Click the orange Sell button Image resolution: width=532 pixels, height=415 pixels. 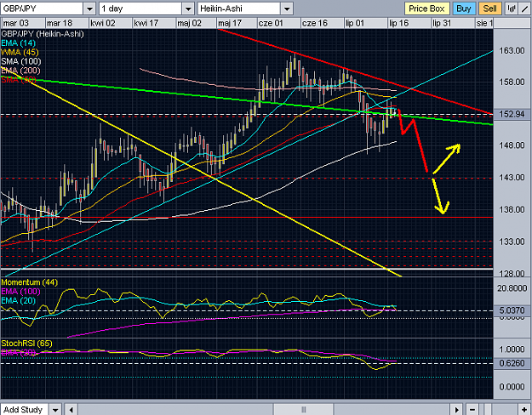click(489, 9)
